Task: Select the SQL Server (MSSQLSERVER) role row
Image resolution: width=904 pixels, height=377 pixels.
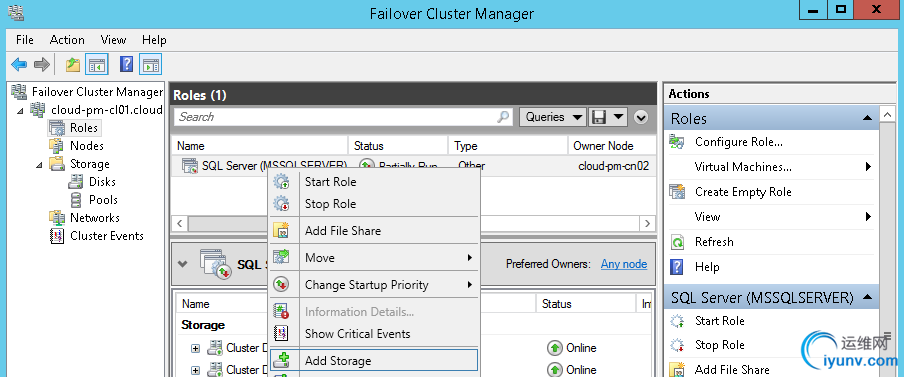Action: (x=414, y=166)
